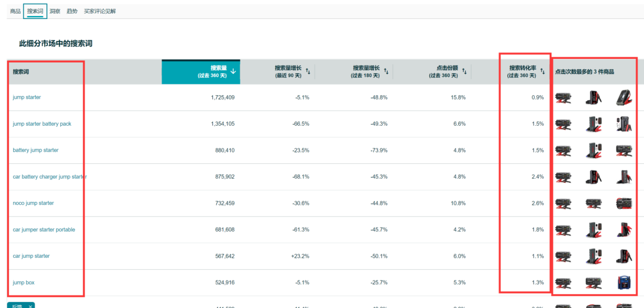Open the "jump starter" search term link
644x308 pixels.
point(27,98)
